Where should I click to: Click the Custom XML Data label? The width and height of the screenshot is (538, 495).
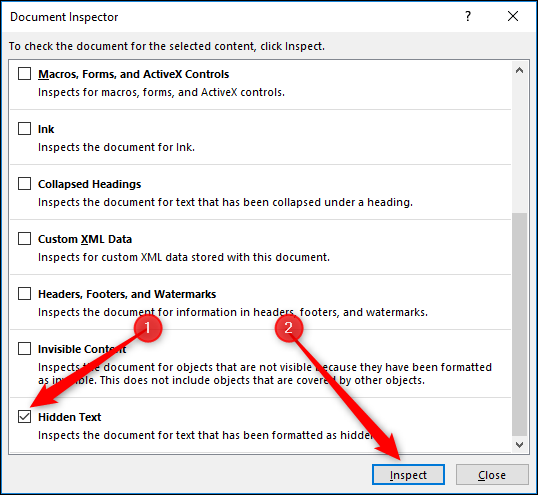85,239
